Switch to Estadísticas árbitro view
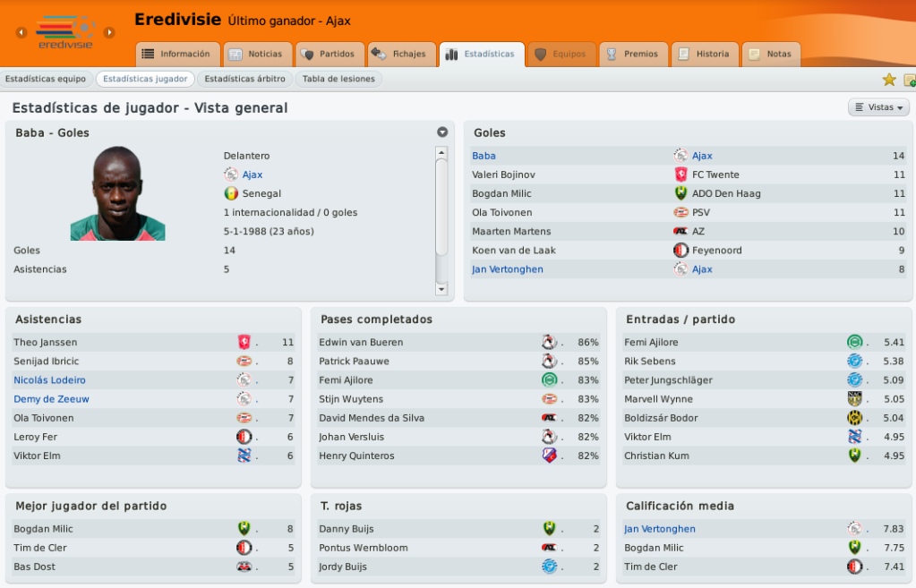916x588 pixels. 244,79
